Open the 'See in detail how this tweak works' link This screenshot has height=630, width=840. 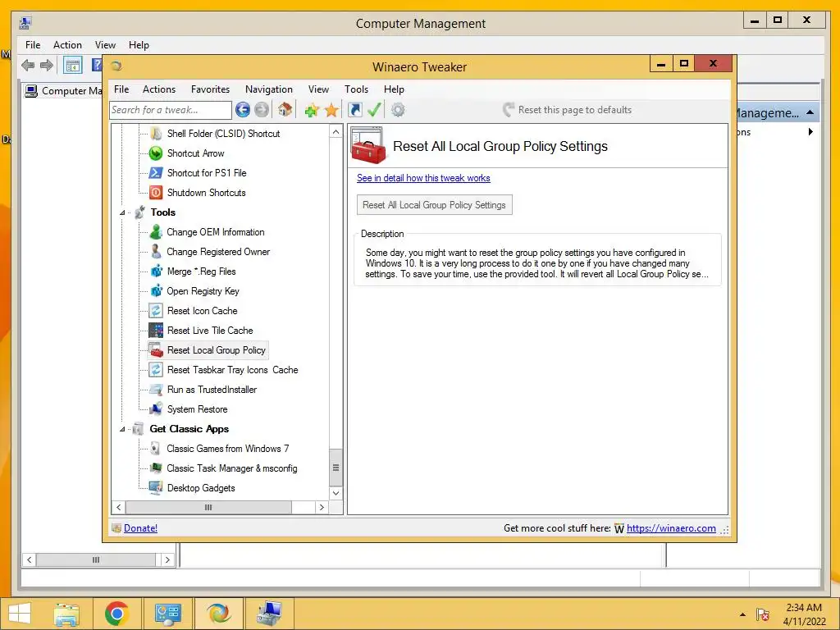[423, 178]
